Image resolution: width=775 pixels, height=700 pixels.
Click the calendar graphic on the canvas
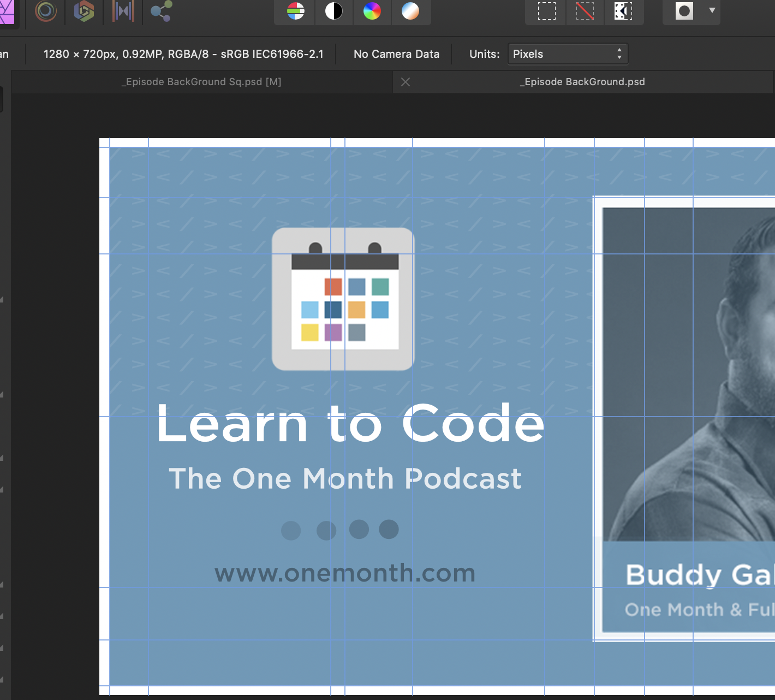343,299
